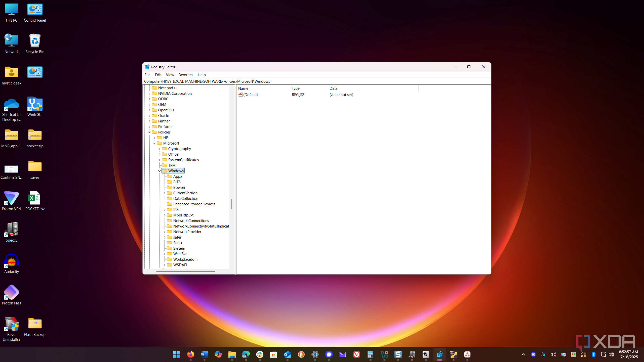Select the System key under Windows

pyautogui.click(x=179, y=248)
